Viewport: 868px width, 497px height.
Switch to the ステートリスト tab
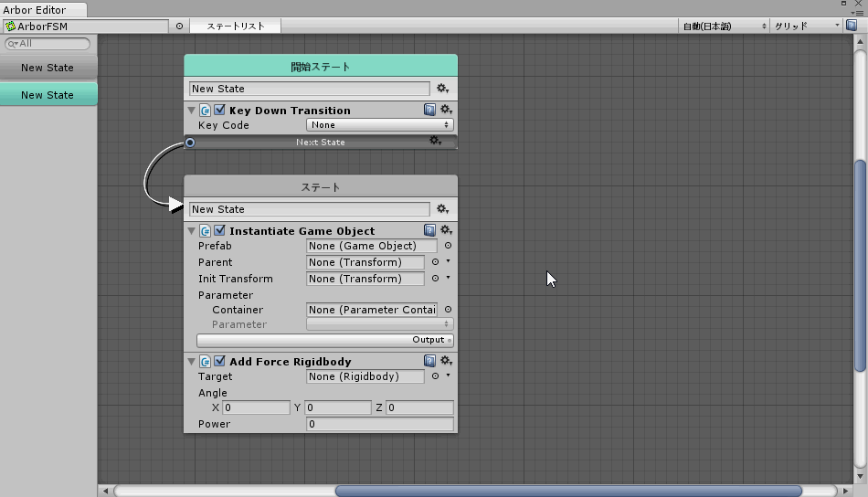(x=235, y=26)
